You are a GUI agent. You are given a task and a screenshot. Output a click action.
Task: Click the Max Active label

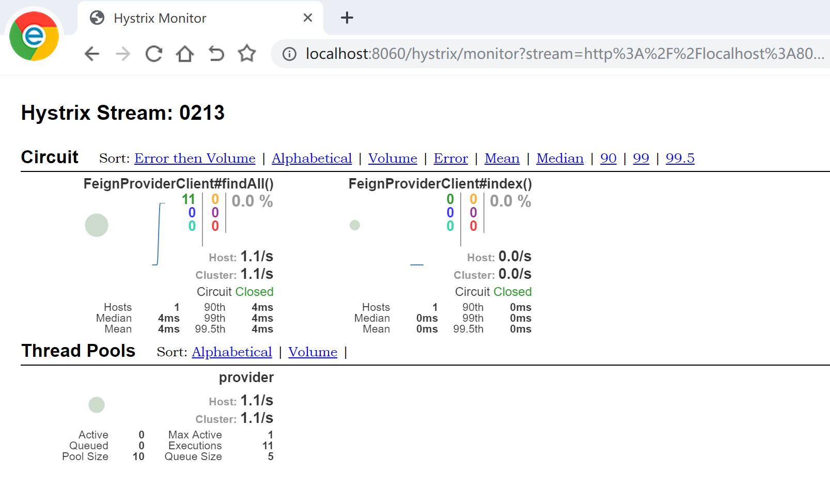[195, 435]
